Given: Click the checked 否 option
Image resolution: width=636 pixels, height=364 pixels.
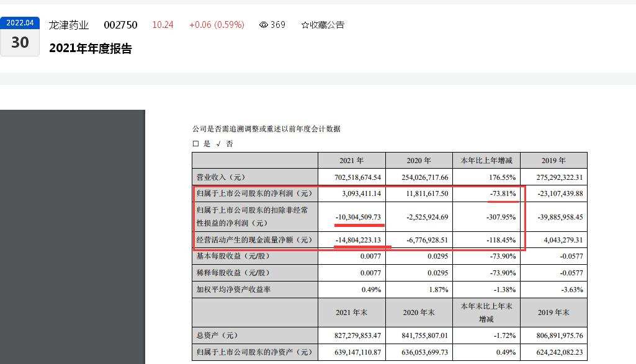Looking at the screenshot, I should pos(224,143).
